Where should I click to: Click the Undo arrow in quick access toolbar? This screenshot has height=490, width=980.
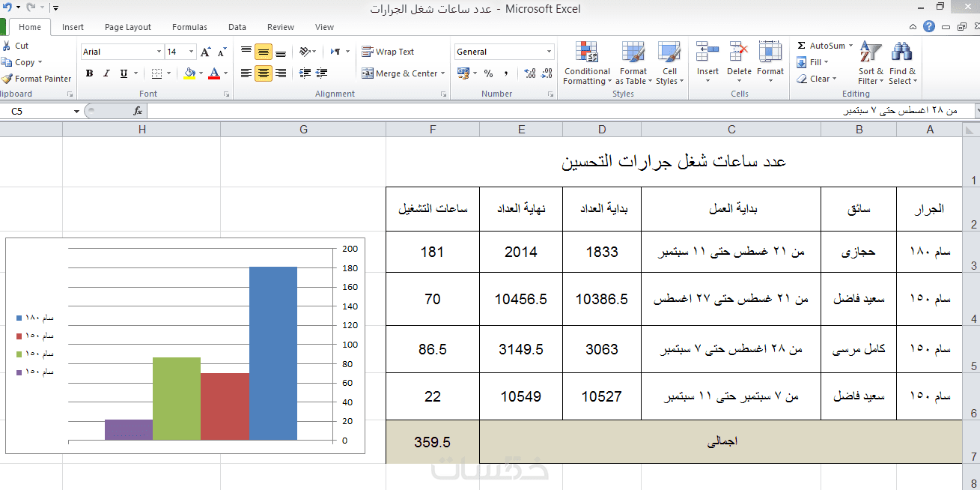pyautogui.click(x=7, y=7)
